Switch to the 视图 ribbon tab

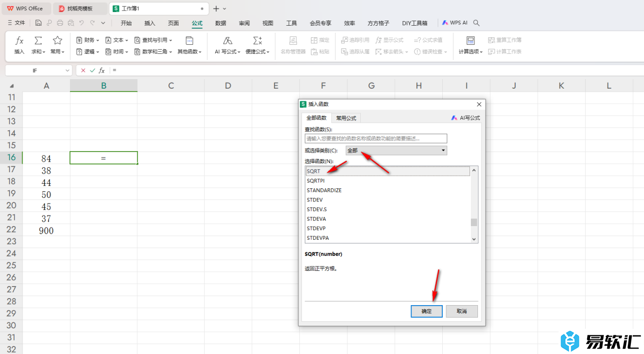268,23
